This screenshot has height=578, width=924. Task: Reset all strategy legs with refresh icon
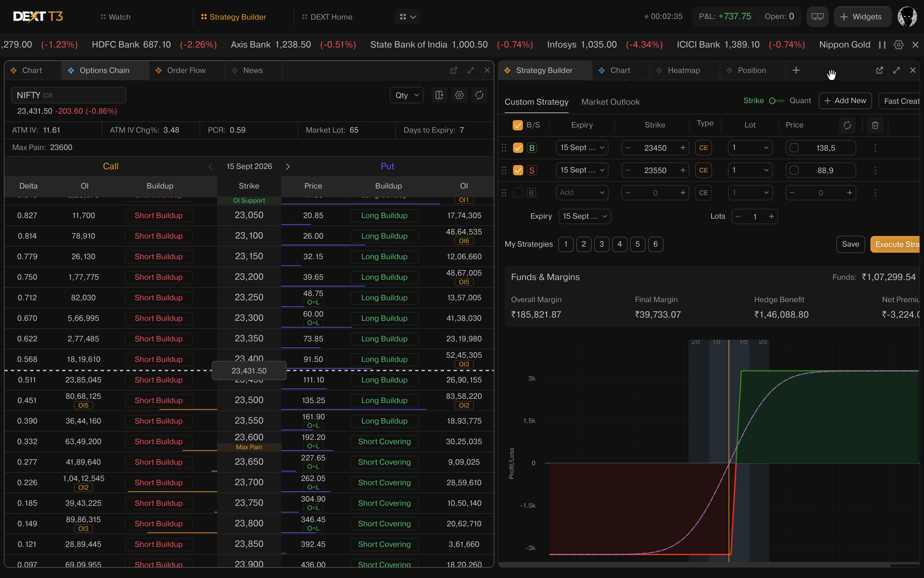point(847,125)
